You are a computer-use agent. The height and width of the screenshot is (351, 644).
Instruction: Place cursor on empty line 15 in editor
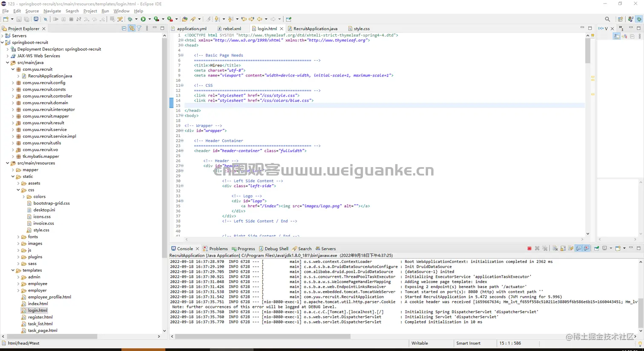[385, 106]
